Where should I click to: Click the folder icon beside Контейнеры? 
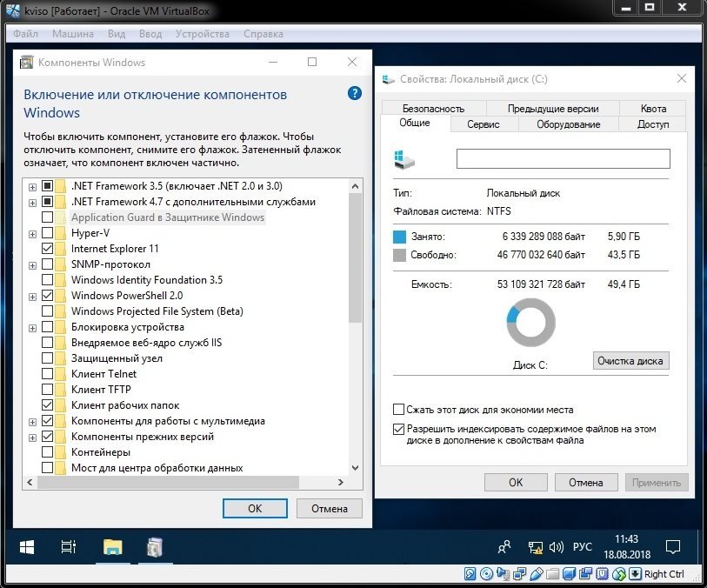coord(60,451)
